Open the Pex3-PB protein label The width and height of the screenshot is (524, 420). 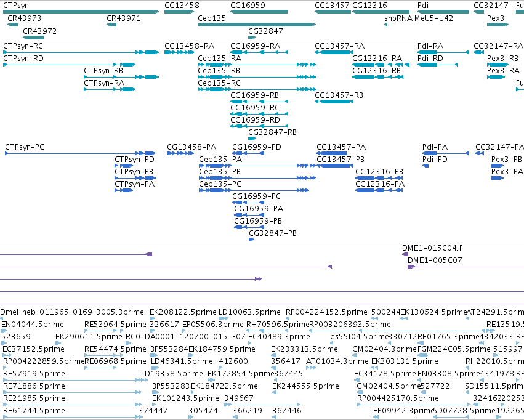pos(507,160)
